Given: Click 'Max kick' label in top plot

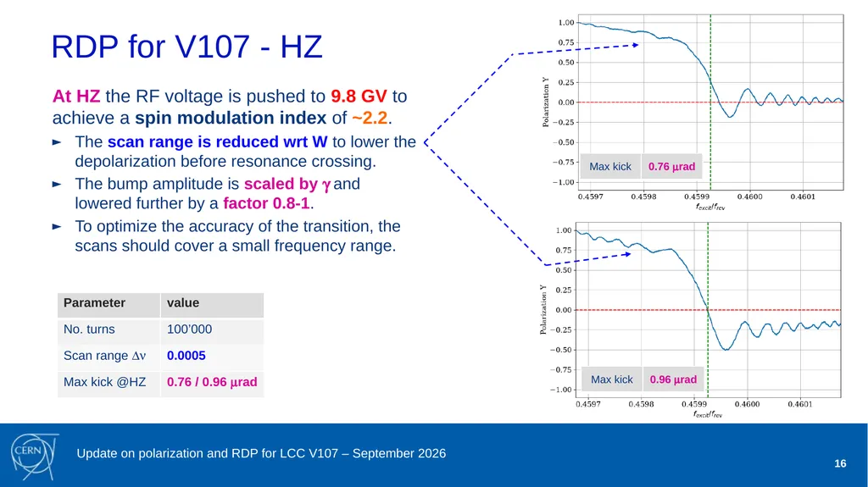Looking at the screenshot, I should [610, 167].
